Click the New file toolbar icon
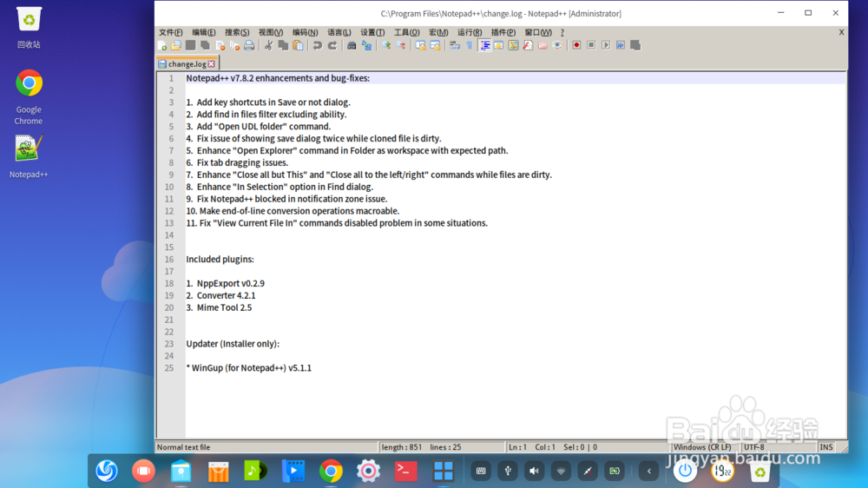 (161, 45)
